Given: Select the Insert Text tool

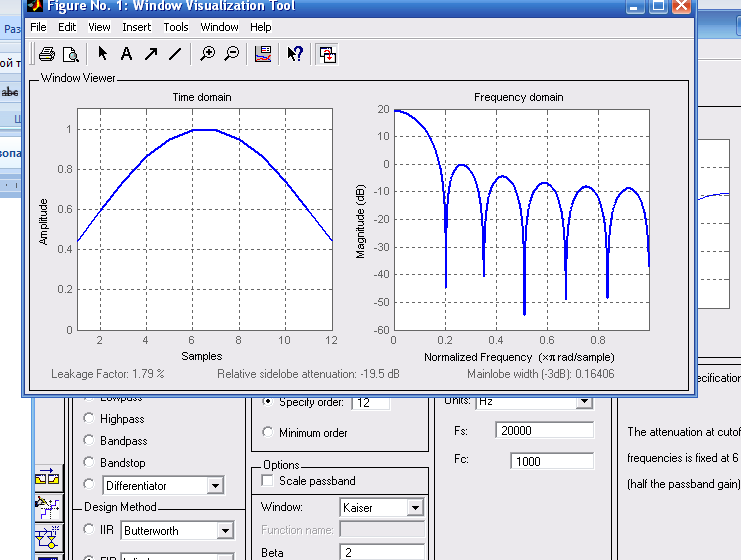Looking at the screenshot, I should (127, 54).
